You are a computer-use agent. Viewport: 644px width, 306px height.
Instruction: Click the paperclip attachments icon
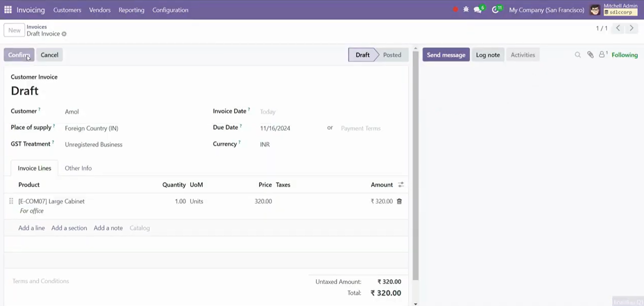pos(590,55)
